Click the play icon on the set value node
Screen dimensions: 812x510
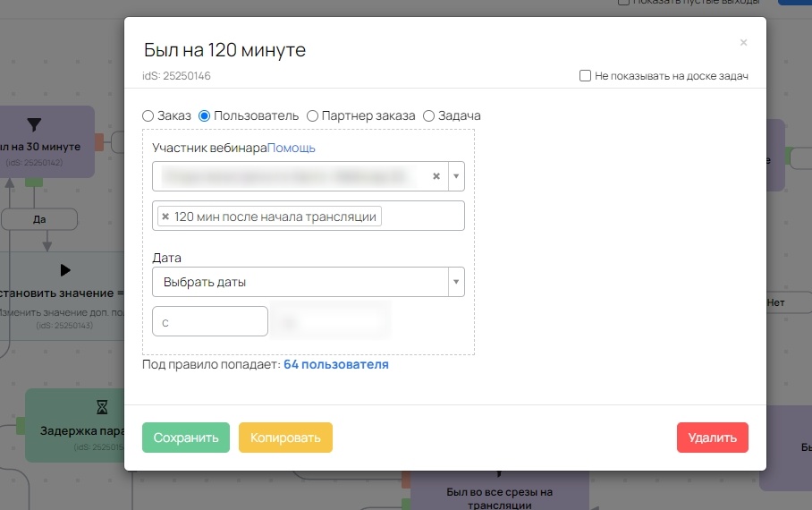(64, 269)
